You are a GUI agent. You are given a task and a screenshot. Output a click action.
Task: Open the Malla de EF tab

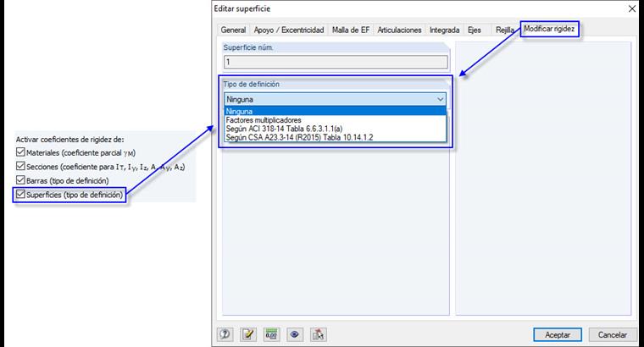(351, 30)
